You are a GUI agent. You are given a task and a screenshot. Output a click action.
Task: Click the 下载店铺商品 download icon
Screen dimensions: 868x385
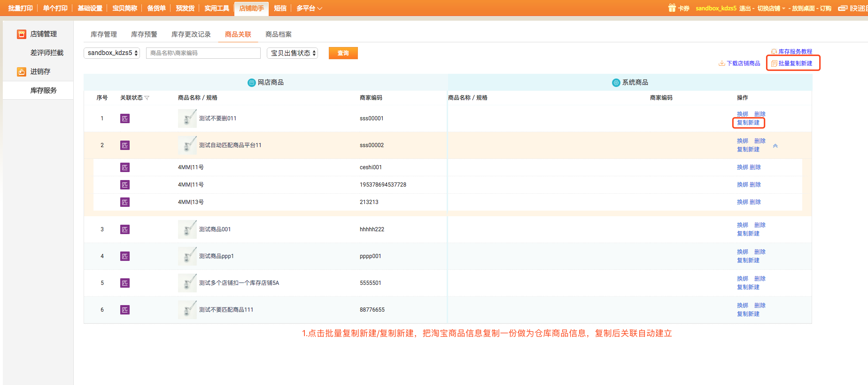721,63
